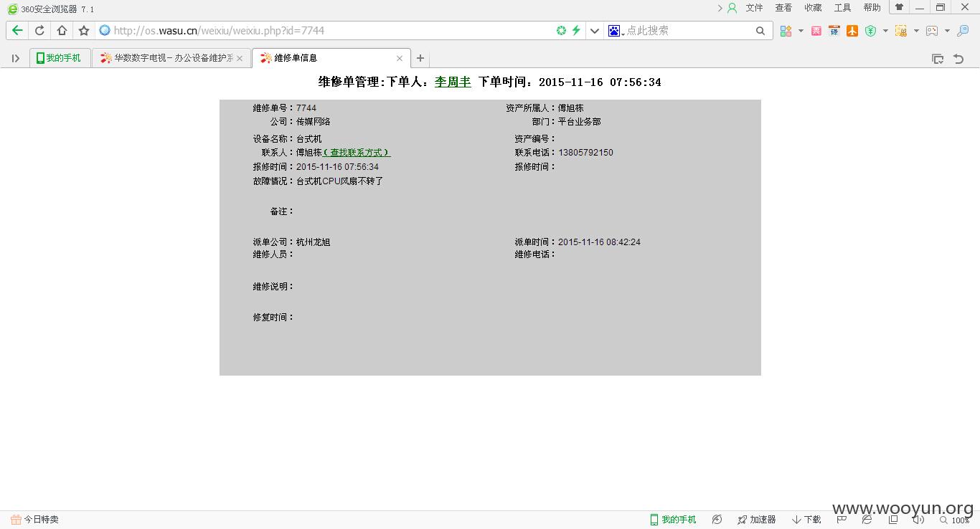Toggle page sound with speaker icon

click(x=918, y=520)
